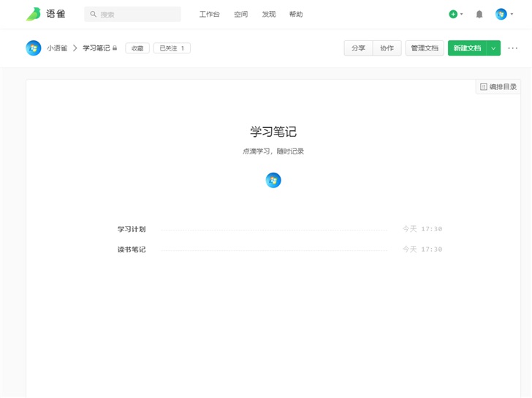532x398 pixels.
Task: Click the 收藏 button
Action: 137,48
